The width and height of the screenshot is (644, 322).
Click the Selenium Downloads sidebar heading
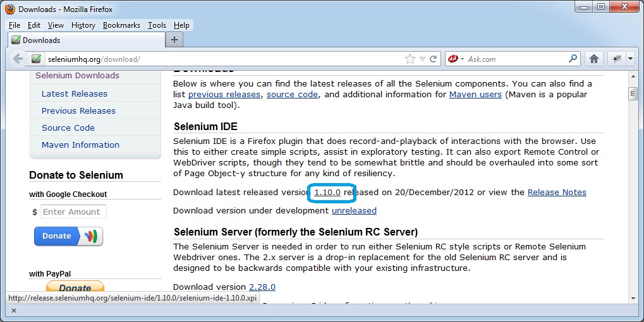pyautogui.click(x=77, y=76)
